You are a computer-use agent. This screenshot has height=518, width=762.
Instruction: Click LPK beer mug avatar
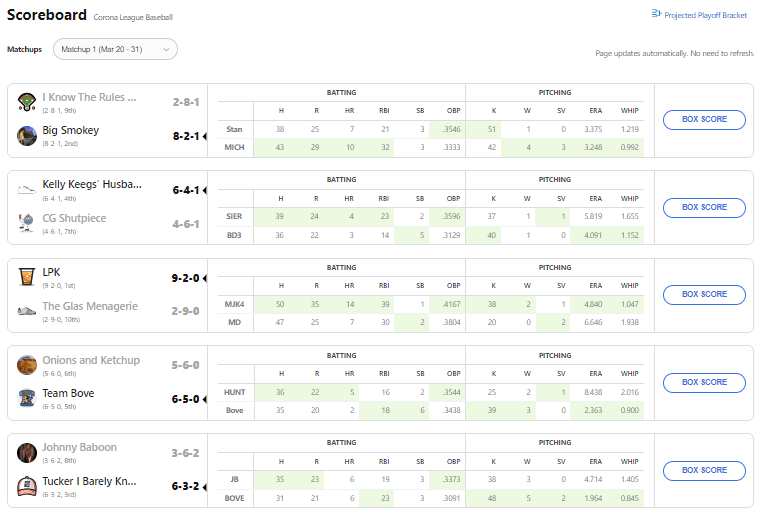(27, 277)
